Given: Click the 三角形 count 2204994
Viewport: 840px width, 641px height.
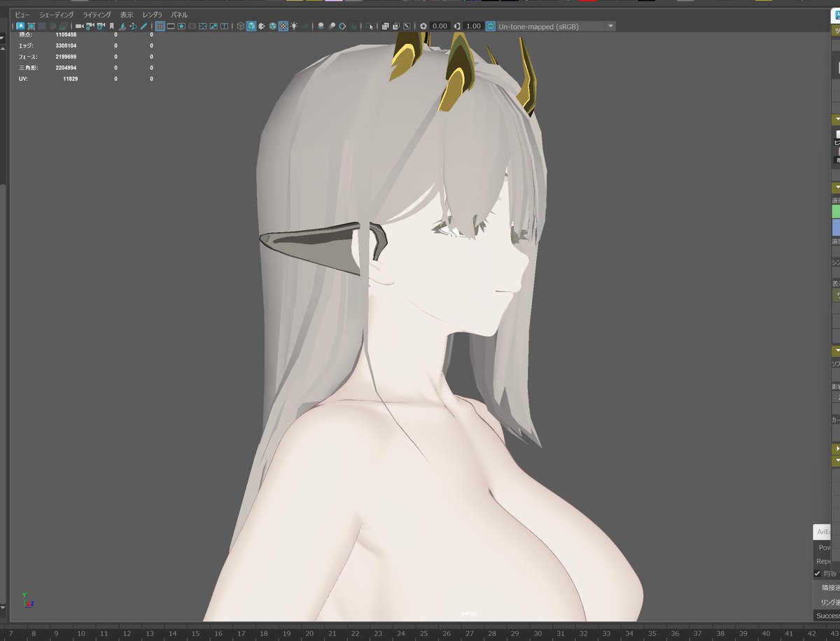Looking at the screenshot, I should [66, 68].
